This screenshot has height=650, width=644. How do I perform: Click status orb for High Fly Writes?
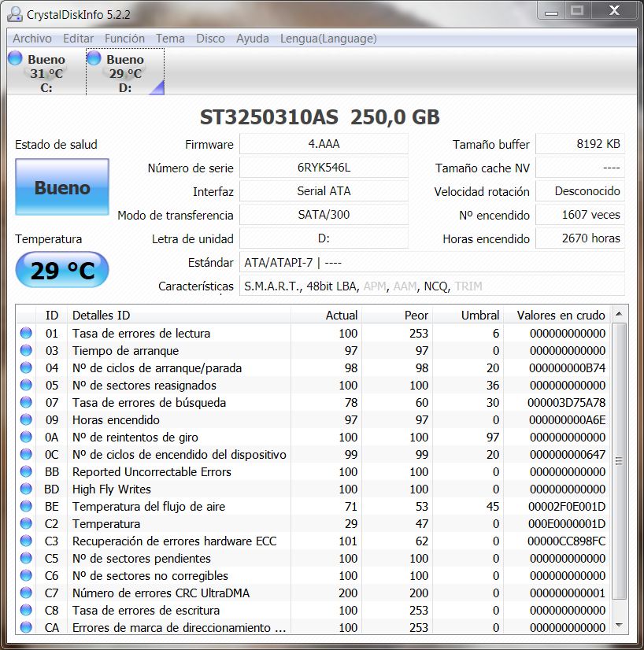26,489
